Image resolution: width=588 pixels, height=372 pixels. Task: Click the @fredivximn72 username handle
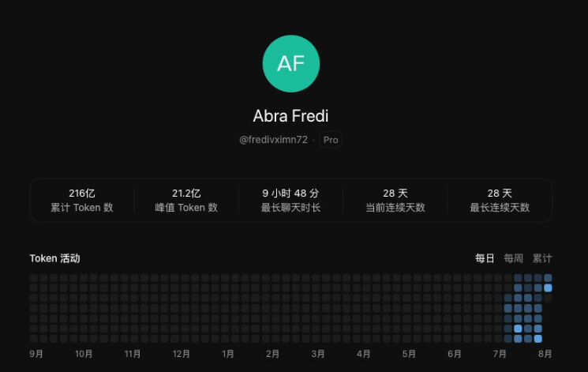click(273, 140)
